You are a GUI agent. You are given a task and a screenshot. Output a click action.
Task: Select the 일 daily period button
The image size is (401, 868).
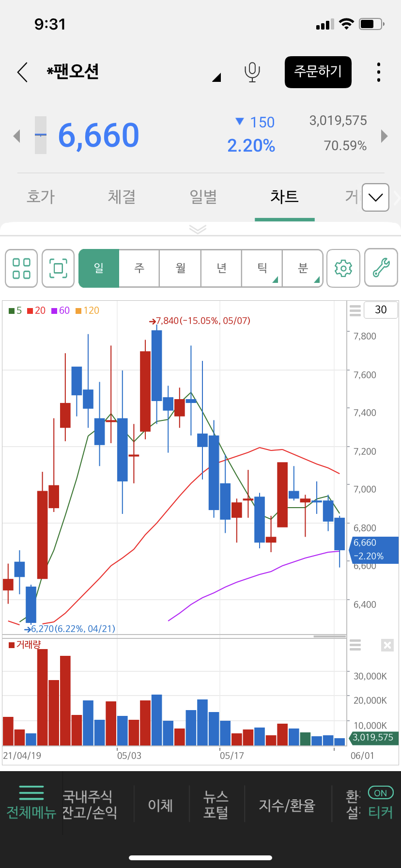(99, 268)
